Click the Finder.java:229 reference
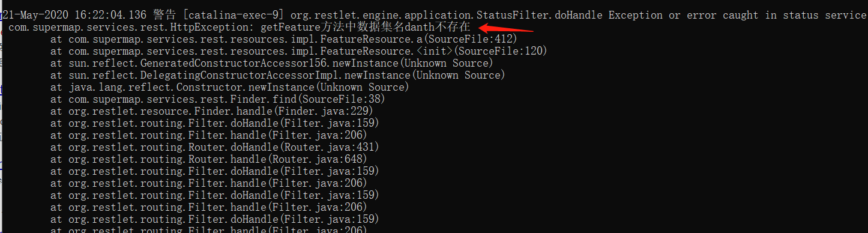The height and width of the screenshot is (233, 868). tap(324, 111)
